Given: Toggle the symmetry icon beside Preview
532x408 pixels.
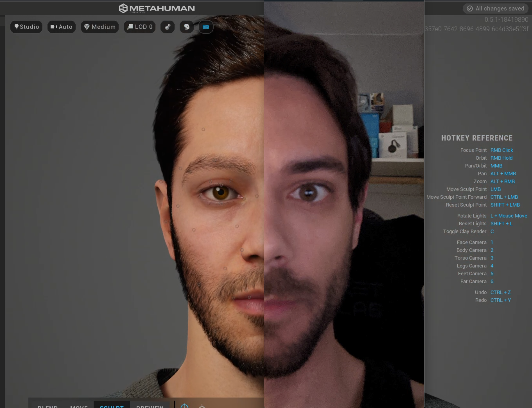Looking at the screenshot, I should (x=185, y=406).
